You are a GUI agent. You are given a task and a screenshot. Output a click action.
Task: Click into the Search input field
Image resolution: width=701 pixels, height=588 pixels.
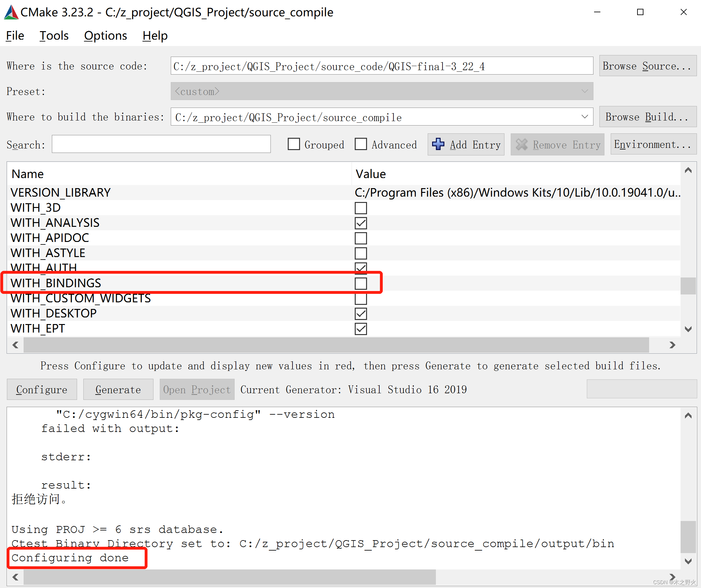click(161, 144)
